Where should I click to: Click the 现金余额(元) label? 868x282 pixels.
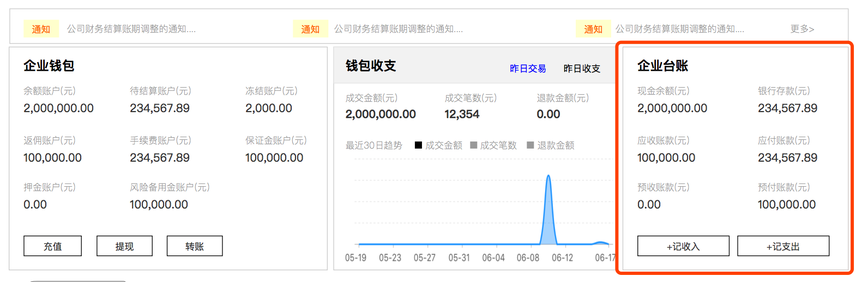664,91
